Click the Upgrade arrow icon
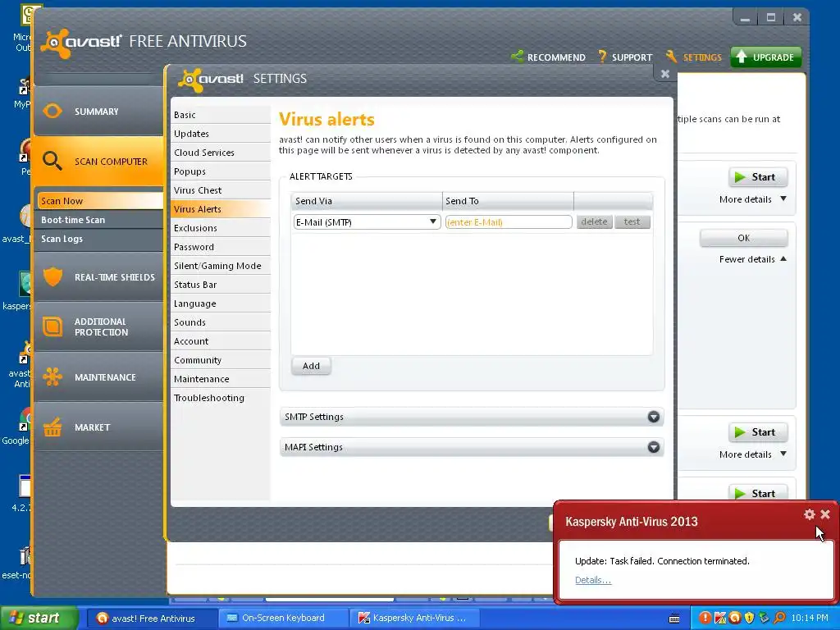The image size is (840, 630). pos(742,57)
